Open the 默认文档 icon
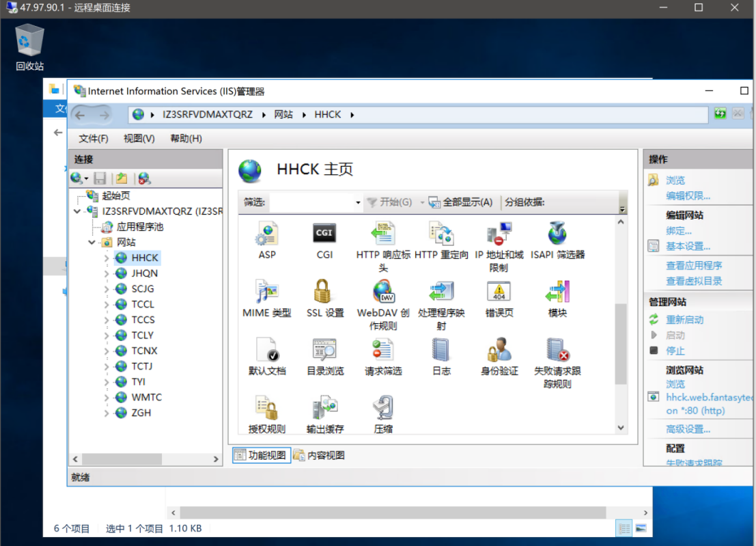The image size is (756, 546). tap(266, 351)
